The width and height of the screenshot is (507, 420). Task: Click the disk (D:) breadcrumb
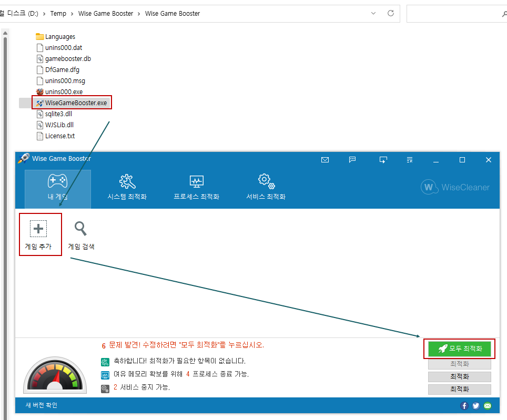[x=19, y=14]
